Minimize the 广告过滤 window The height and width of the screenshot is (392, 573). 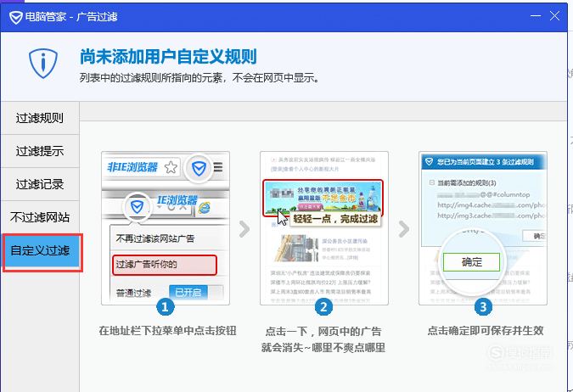point(536,16)
